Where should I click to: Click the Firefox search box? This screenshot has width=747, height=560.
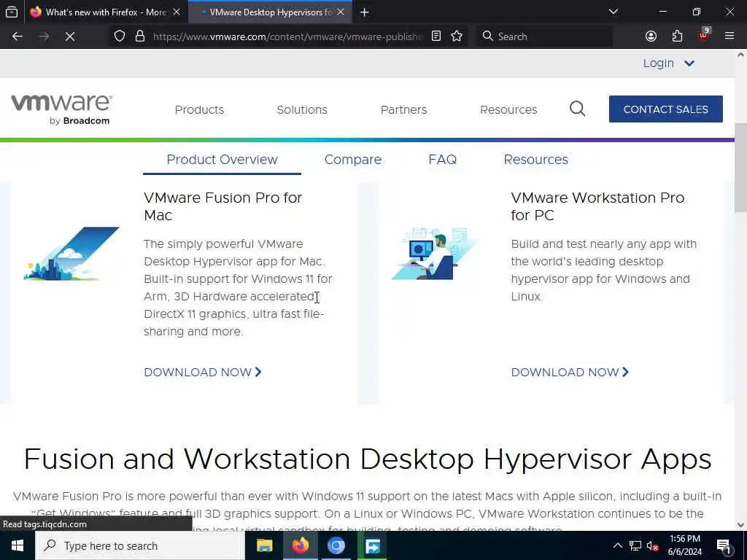point(544,36)
